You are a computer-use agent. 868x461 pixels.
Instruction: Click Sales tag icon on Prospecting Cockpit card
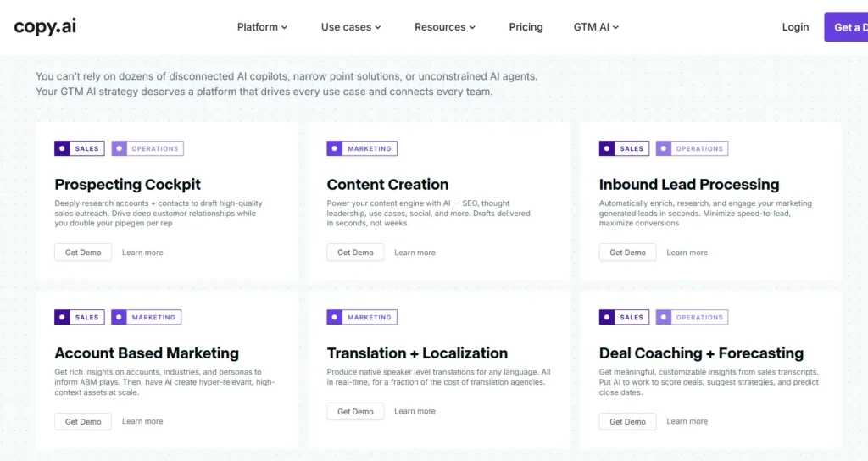(62, 148)
